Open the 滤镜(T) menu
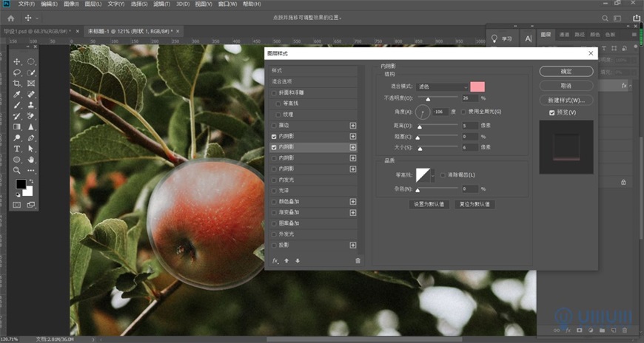 click(161, 4)
